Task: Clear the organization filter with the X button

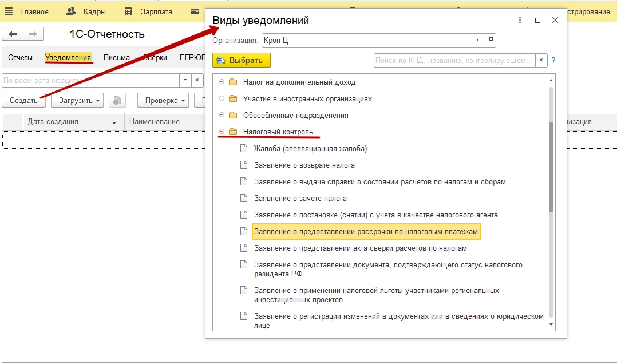Action: coord(197,80)
